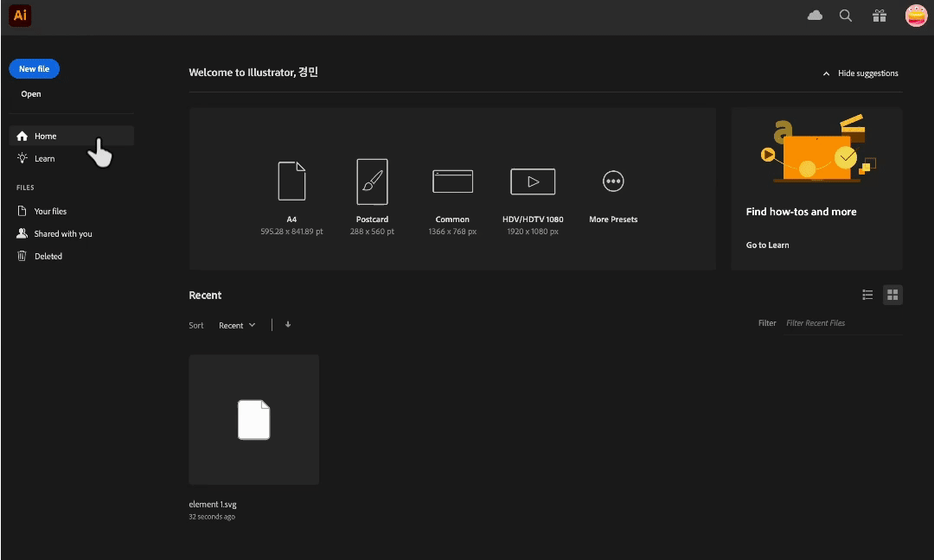Open the Learn section in sidebar

[44, 159]
